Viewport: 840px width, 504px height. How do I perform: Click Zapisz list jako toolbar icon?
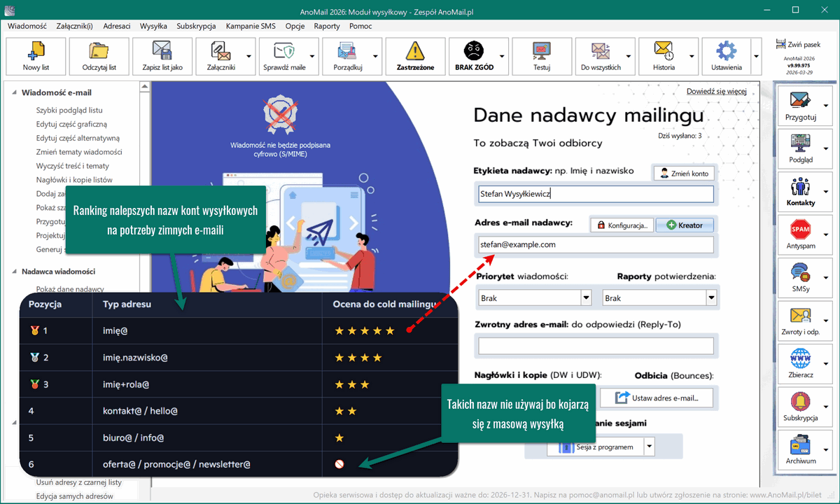(162, 51)
